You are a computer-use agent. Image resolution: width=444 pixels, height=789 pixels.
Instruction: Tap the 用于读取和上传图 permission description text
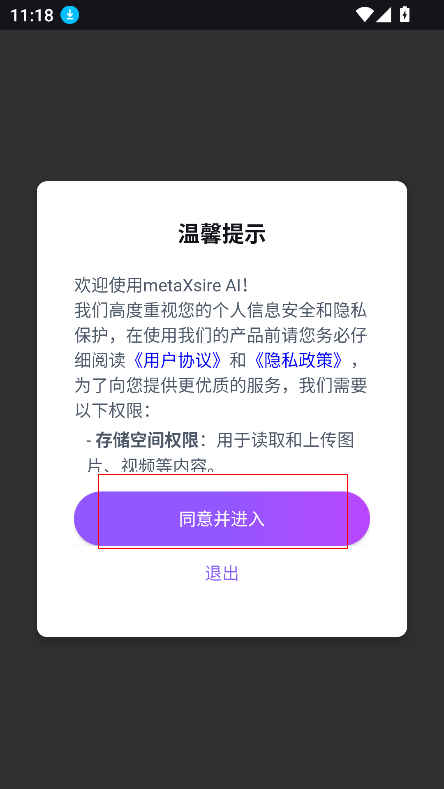285,440
